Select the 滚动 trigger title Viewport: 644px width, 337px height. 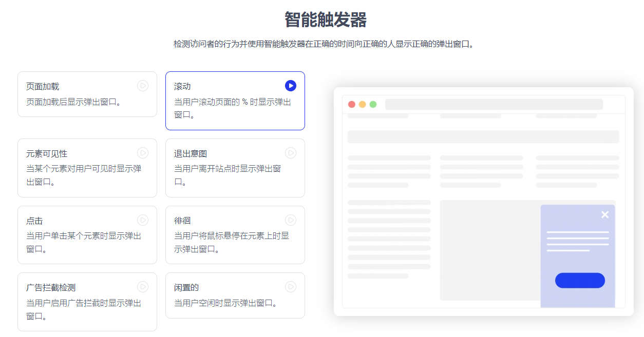point(182,87)
